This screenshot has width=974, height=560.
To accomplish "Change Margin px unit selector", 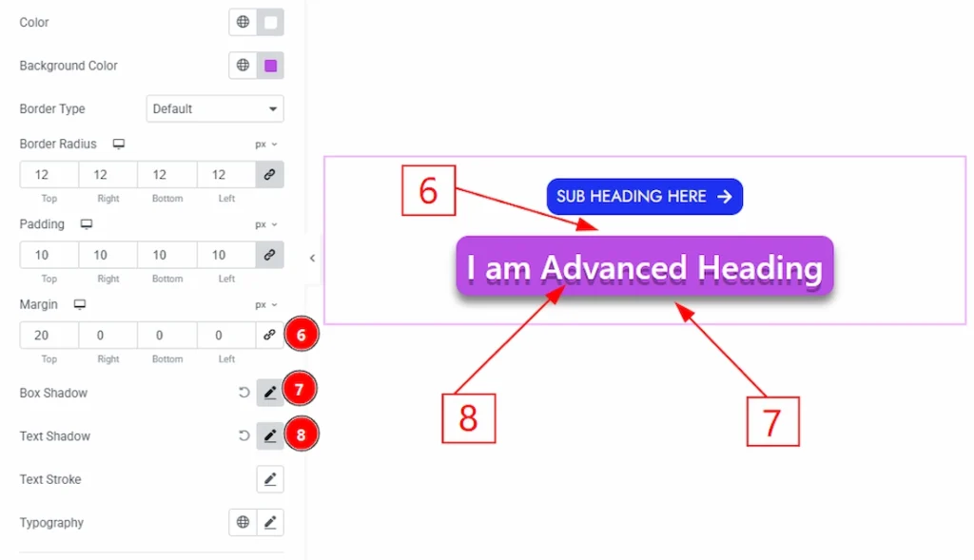I will tap(265, 305).
